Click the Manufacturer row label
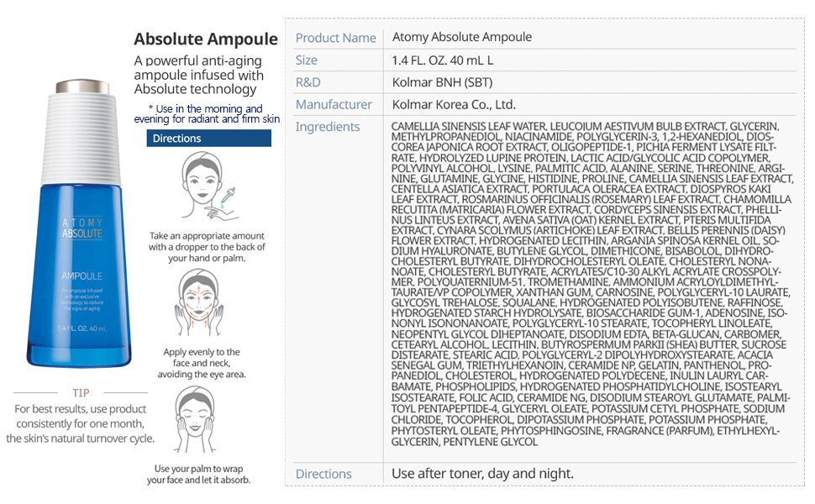This screenshot has width=815, height=504. tap(334, 105)
